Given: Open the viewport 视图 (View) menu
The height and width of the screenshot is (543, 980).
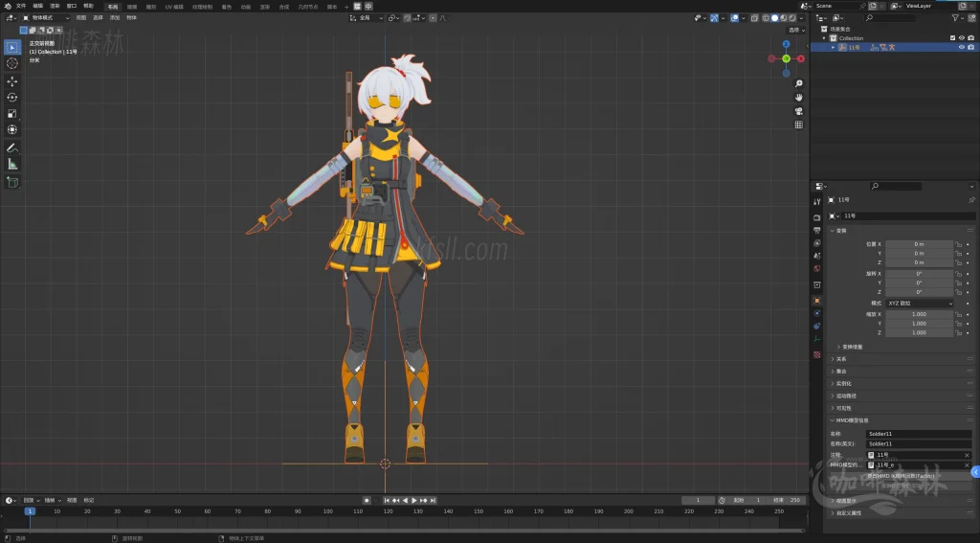Looking at the screenshot, I should coord(81,18).
